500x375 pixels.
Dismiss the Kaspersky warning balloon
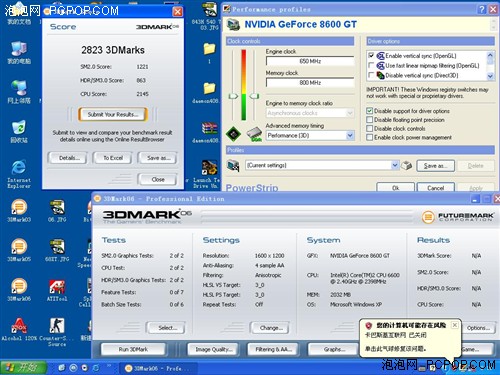pos(455,325)
